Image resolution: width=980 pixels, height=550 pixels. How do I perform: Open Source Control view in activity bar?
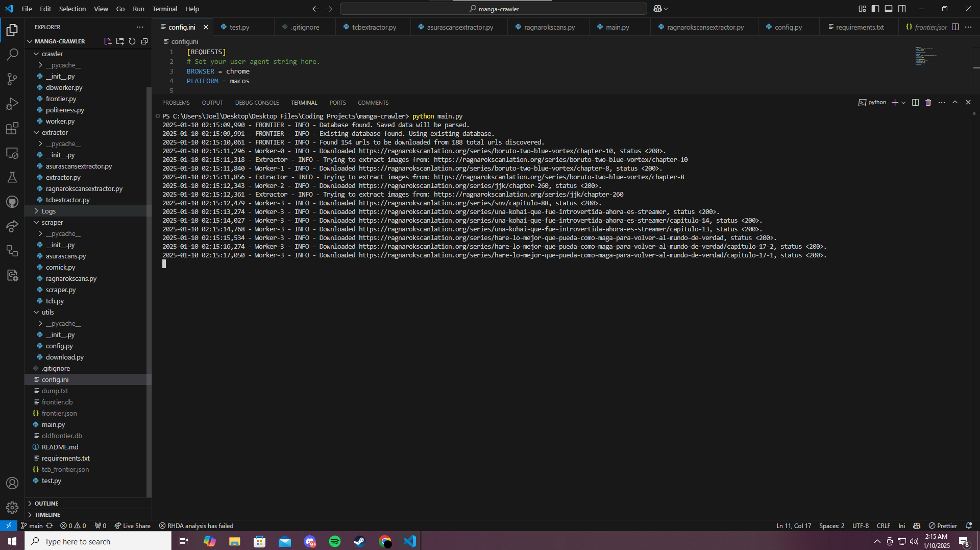[x=12, y=79]
